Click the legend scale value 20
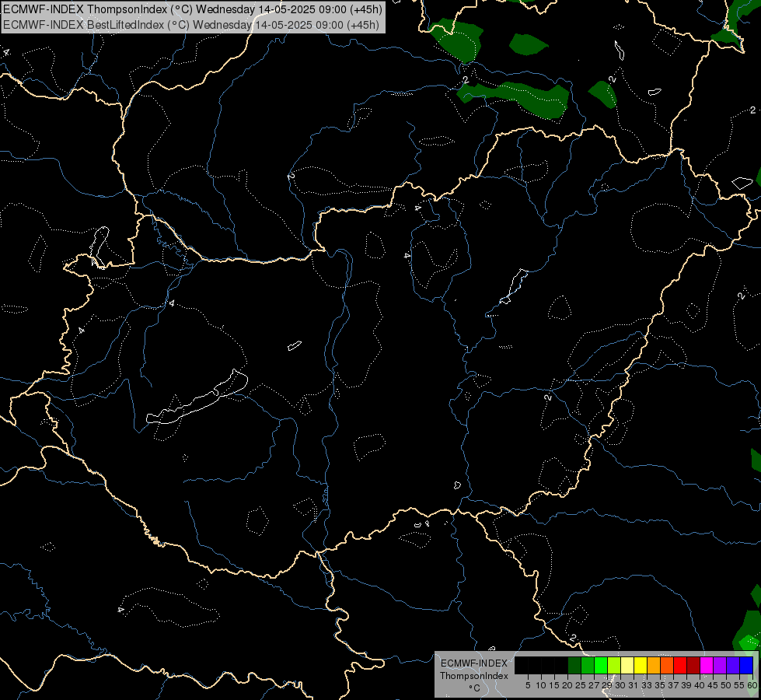 coord(567,685)
